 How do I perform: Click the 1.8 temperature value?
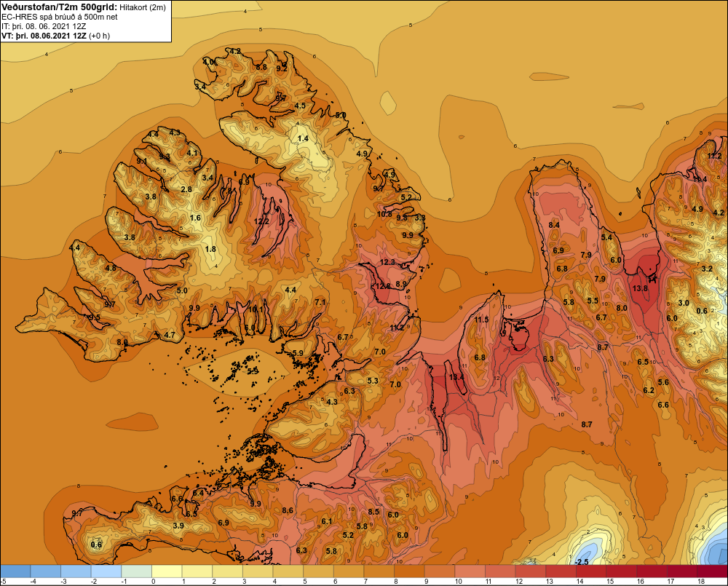[x=210, y=249]
